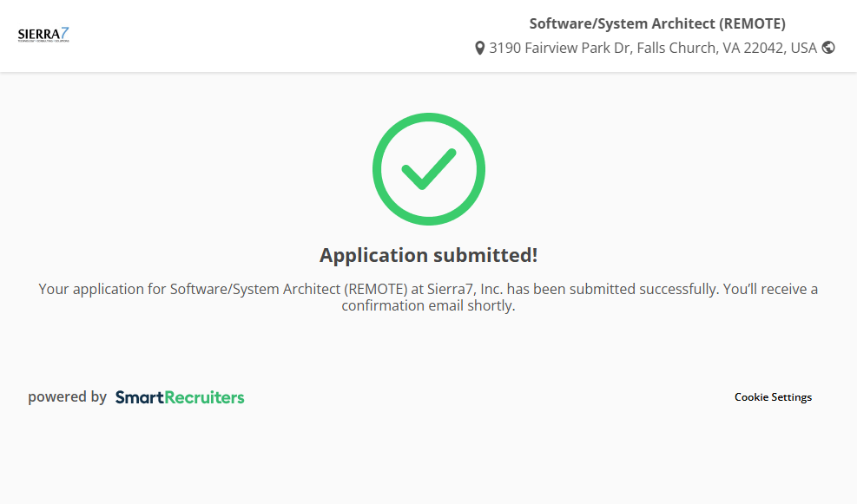
Task: Click the Software/System Architect (REMOTE) header title
Action: coord(657,23)
